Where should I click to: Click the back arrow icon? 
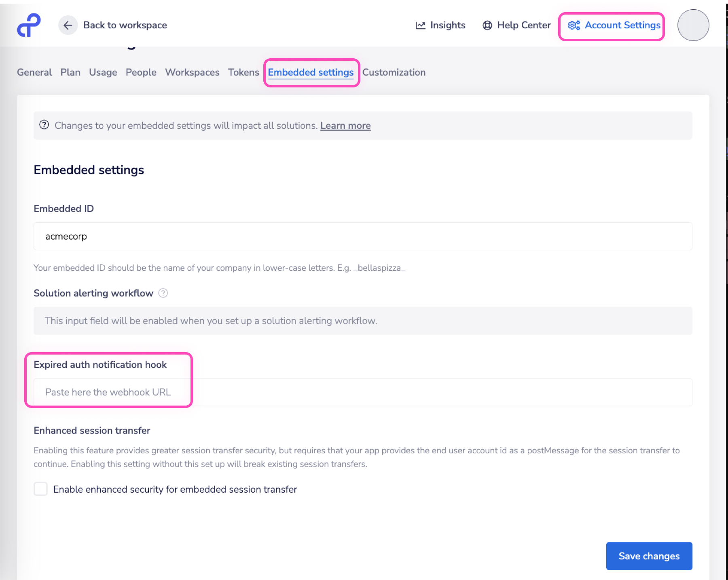tap(68, 25)
